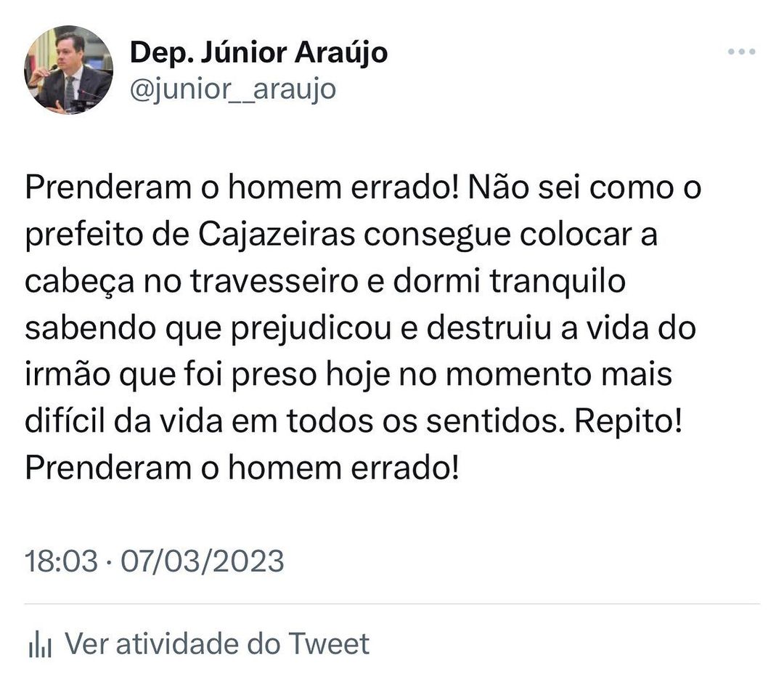This screenshot has width=784, height=674.
Task: Click the word sentidos in the tweet
Action: pyautogui.click(x=489, y=422)
